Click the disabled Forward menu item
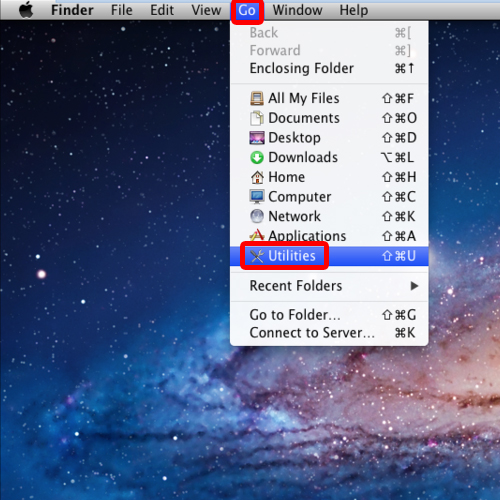Image resolution: width=500 pixels, height=500 pixels. [x=329, y=51]
